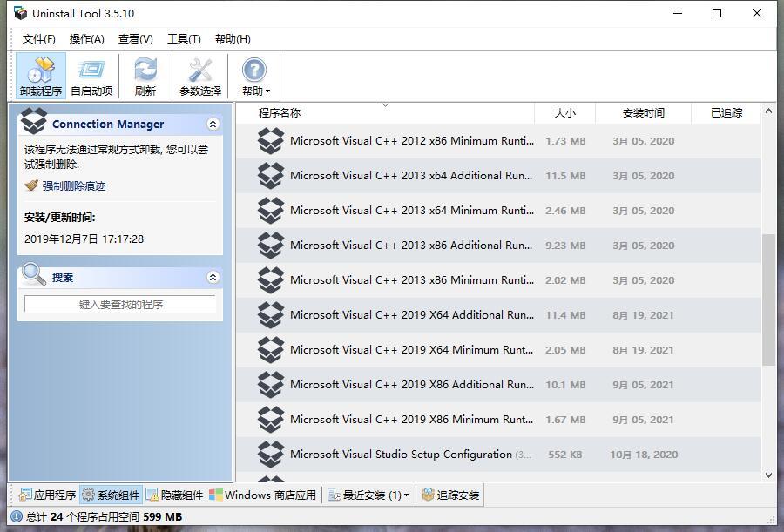Select Visual C++ 2013 x86 Additional Runtime icon
Screen dimensions: 784x532
(x=271, y=246)
